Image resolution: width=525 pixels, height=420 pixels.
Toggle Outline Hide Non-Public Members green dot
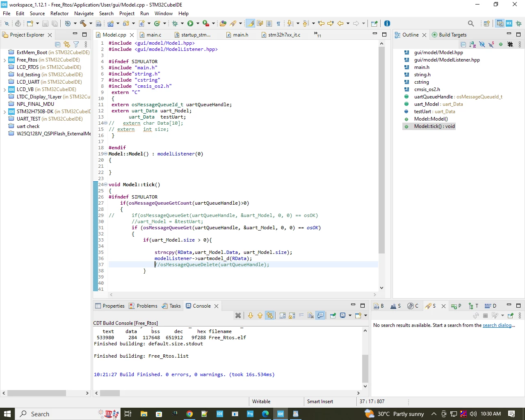tap(501, 44)
